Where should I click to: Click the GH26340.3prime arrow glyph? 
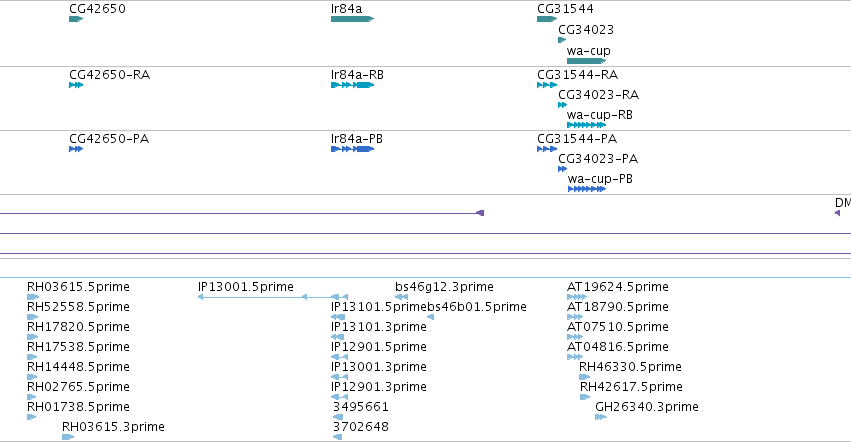pyautogui.click(x=601, y=417)
